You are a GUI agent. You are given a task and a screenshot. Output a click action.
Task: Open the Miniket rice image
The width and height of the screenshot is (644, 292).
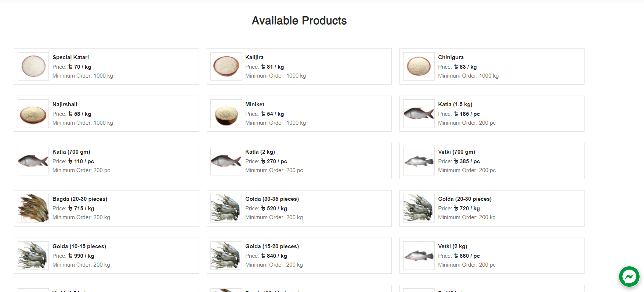[x=226, y=114]
